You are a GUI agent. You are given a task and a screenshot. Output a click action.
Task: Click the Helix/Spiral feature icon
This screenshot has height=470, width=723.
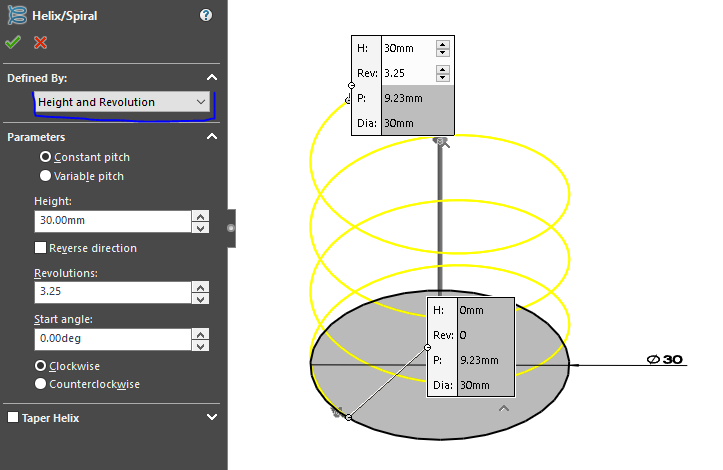pyautogui.click(x=17, y=15)
